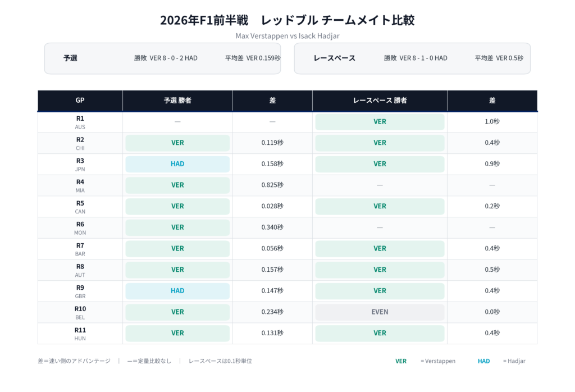The image size is (575, 392).
Task: Click HAD qualifying winner badge for R3
Action: click(x=177, y=164)
